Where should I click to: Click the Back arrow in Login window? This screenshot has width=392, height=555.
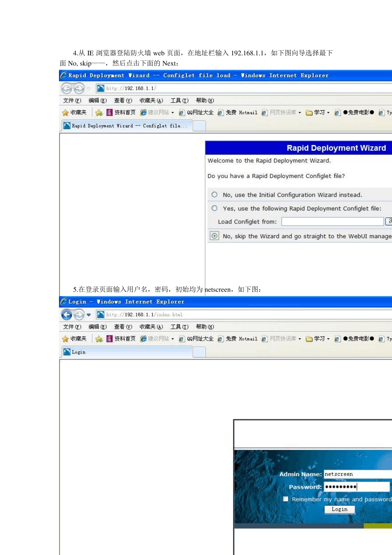coord(66,314)
